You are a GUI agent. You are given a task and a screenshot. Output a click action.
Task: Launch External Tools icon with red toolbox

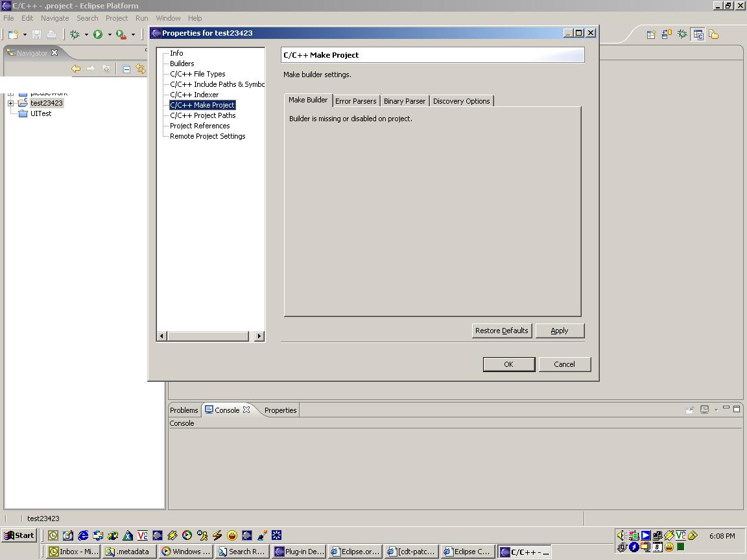pyautogui.click(x=121, y=34)
